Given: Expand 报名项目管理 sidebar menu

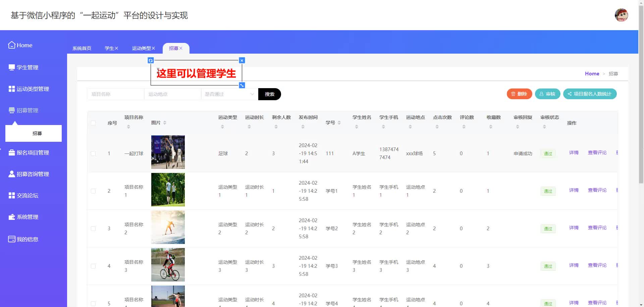Looking at the screenshot, I should [x=33, y=152].
